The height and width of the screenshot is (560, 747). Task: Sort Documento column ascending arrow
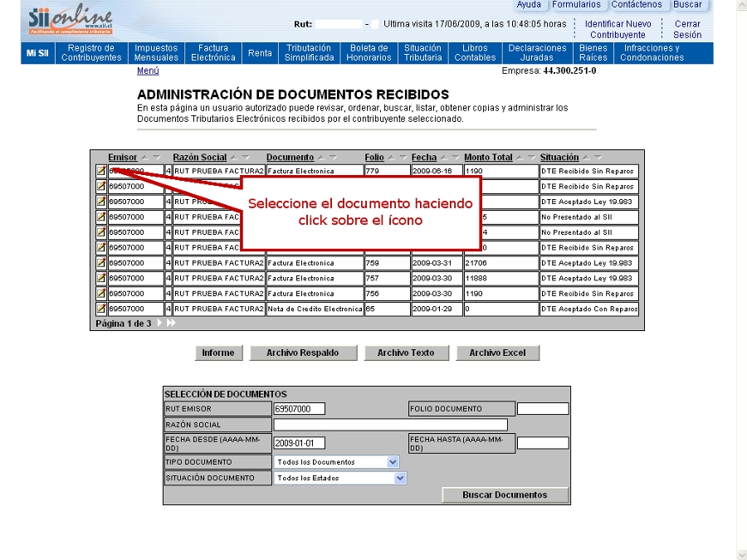[321, 158]
